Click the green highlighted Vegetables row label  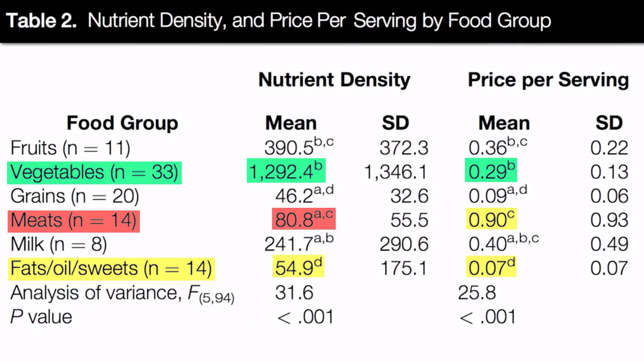pos(94,173)
